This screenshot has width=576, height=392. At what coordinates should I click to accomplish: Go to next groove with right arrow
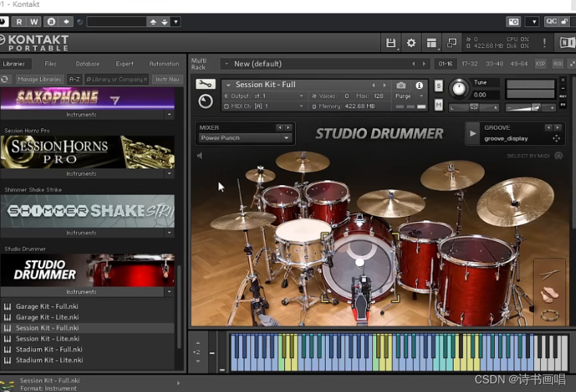tap(557, 127)
